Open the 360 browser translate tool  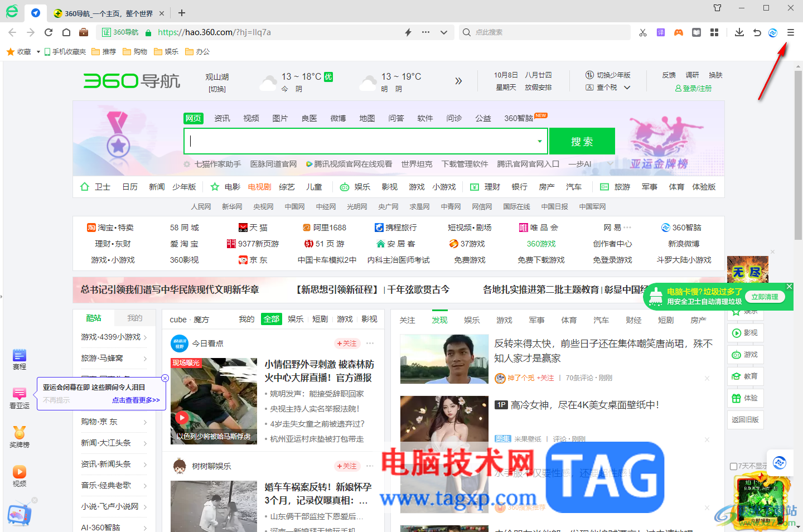pyautogui.click(x=660, y=32)
